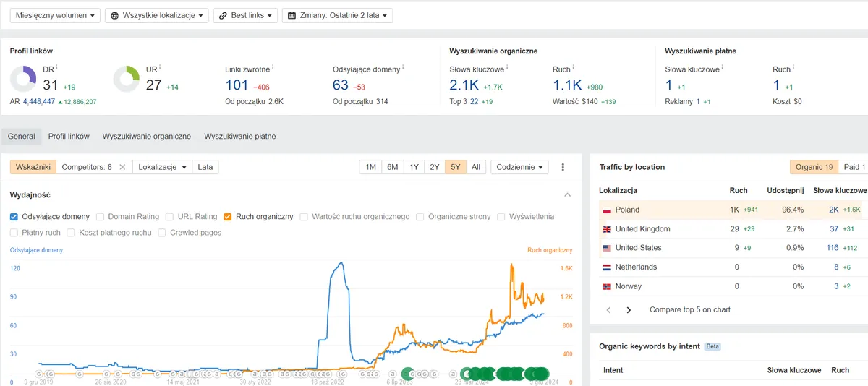The width and height of the screenshot is (868, 386).
Task: Open the 101 Linki zwrotne value
Action: tap(237, 85)
